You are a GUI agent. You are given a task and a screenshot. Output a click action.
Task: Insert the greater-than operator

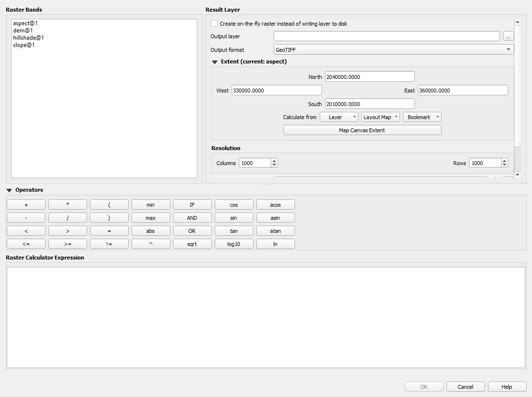[68, 231]
